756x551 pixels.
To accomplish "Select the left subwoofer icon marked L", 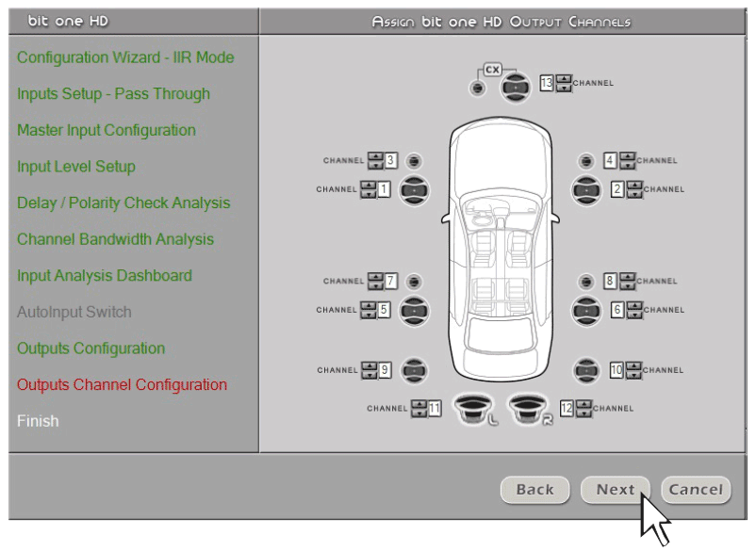I will coord(474,409).
